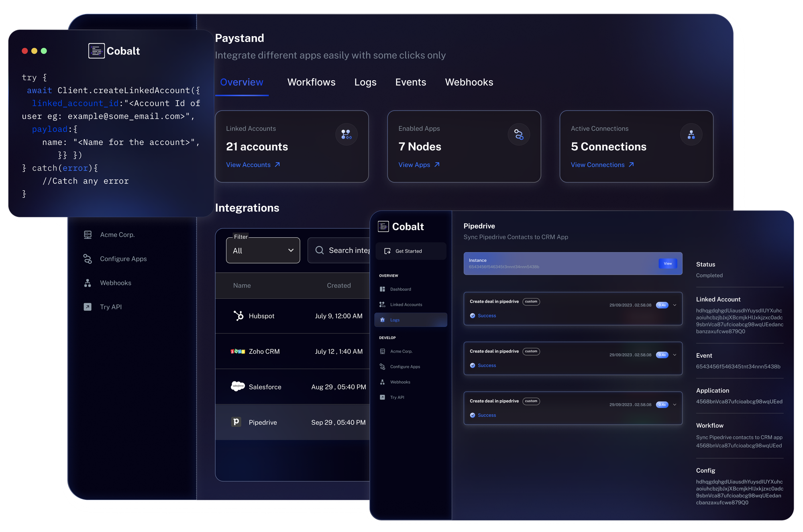Click Webhooks icon in front sidebar
This screenshot has height=532, width=803.
382,382
